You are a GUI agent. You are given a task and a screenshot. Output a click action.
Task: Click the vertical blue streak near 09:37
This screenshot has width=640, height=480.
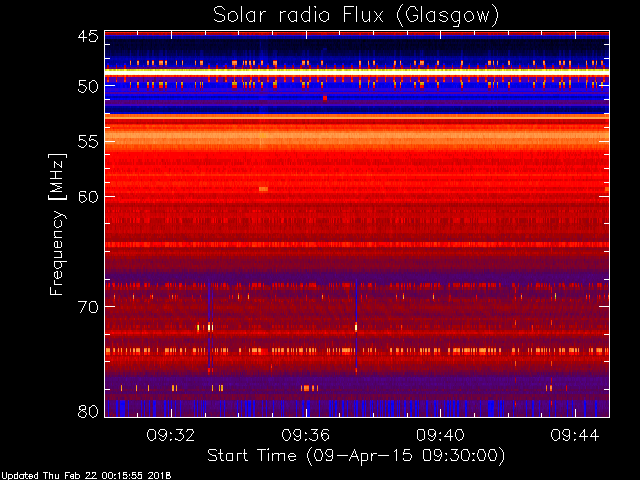click(356, 324)
